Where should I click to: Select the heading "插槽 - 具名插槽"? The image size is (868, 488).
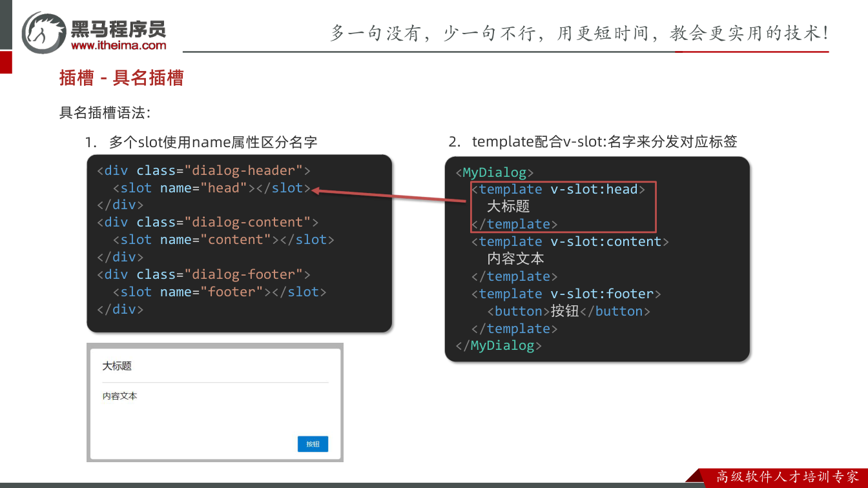pos(121,78)
